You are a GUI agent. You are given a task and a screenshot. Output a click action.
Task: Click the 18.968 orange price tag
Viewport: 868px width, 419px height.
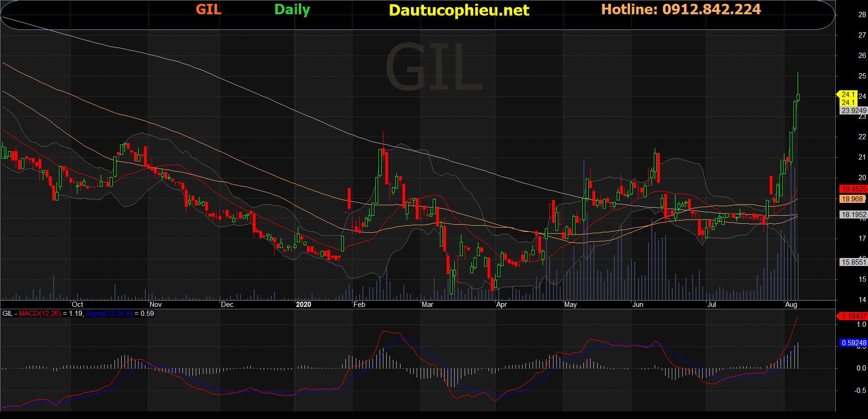(852, 199)
